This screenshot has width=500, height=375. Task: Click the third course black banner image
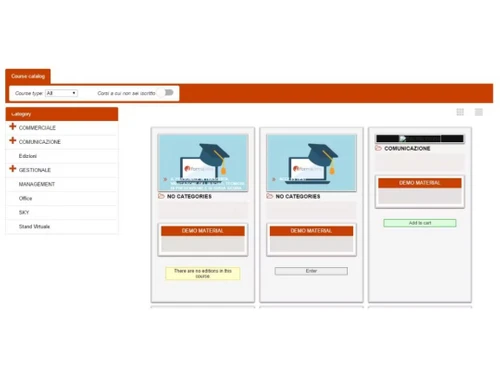click(x=420, y=139)
